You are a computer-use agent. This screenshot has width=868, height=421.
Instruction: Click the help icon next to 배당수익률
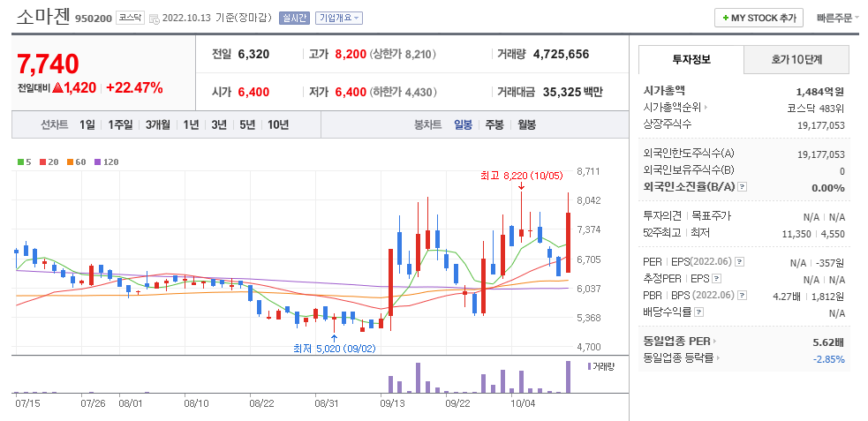[x=699, y=312]
